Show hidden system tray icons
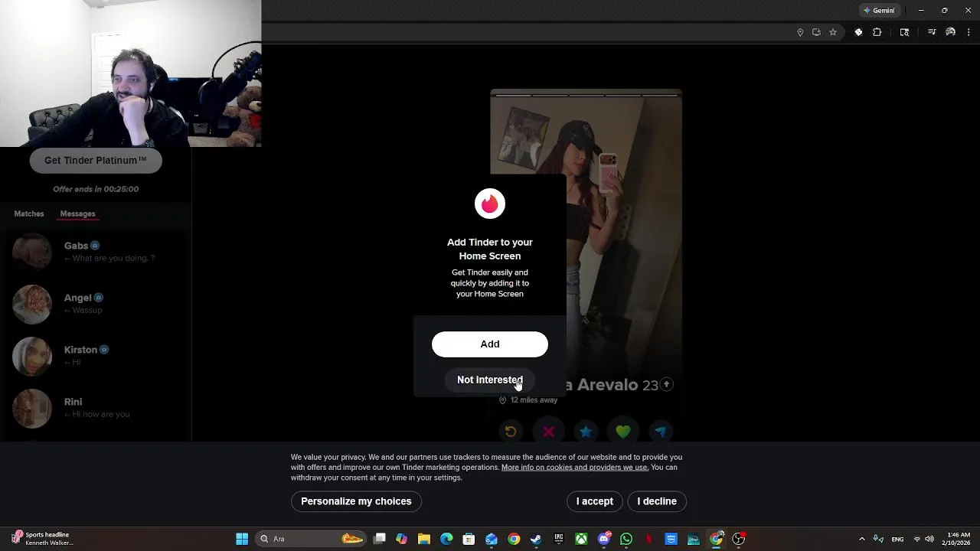 (x=862, y=539)
